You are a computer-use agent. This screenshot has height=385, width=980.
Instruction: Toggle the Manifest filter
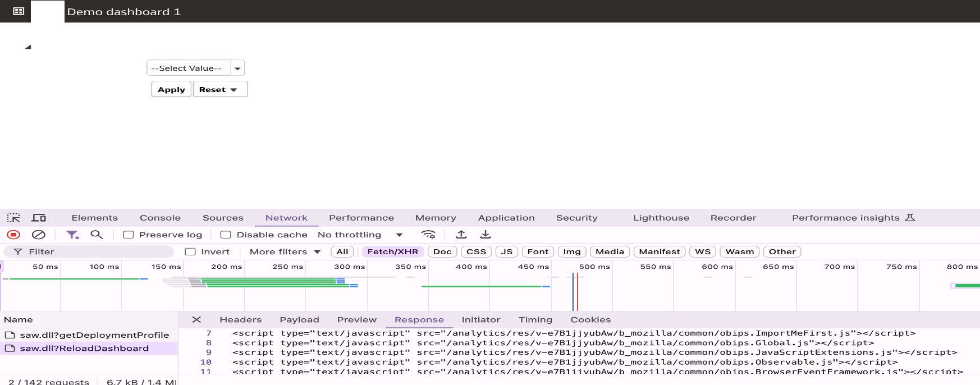click(x=660, y=251)
